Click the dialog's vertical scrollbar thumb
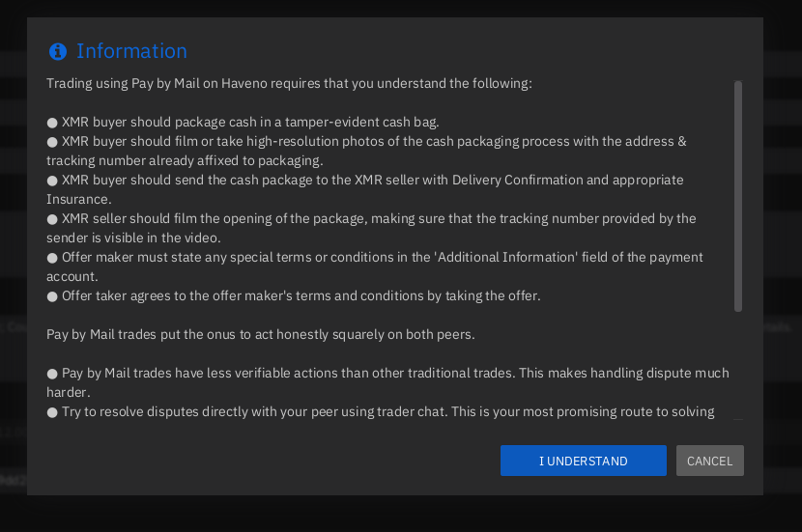Screen dimensions: 802x532 738,196
